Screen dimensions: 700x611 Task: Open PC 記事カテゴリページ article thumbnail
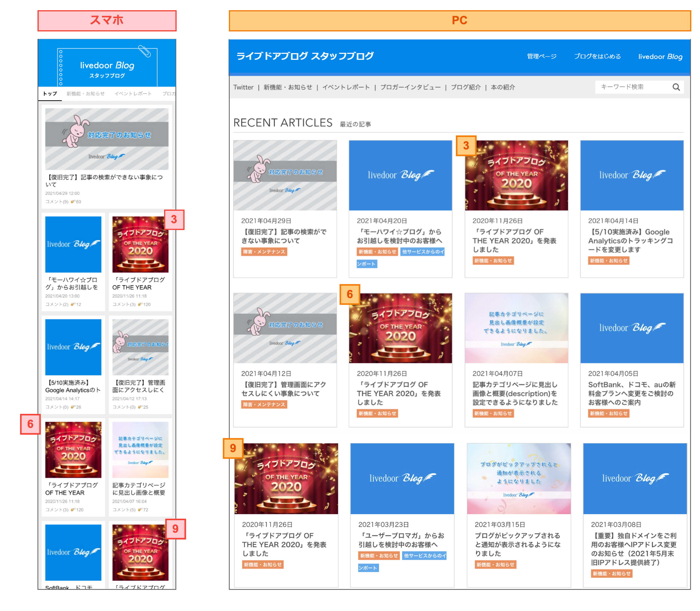pyautogui.click(x=516, y=328)
